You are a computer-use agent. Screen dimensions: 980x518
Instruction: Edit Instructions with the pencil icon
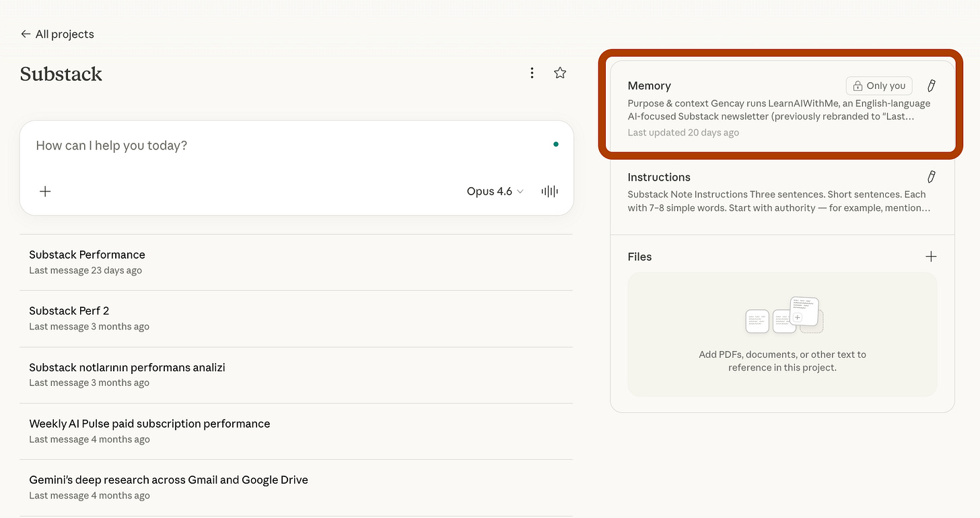[932, 176]
